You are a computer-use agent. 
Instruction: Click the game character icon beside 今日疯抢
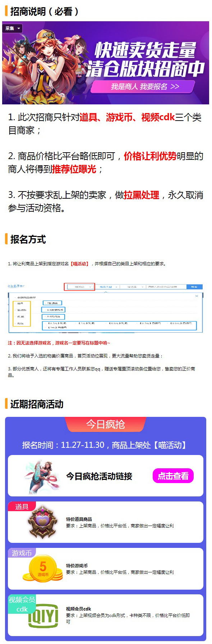[42, 476]
